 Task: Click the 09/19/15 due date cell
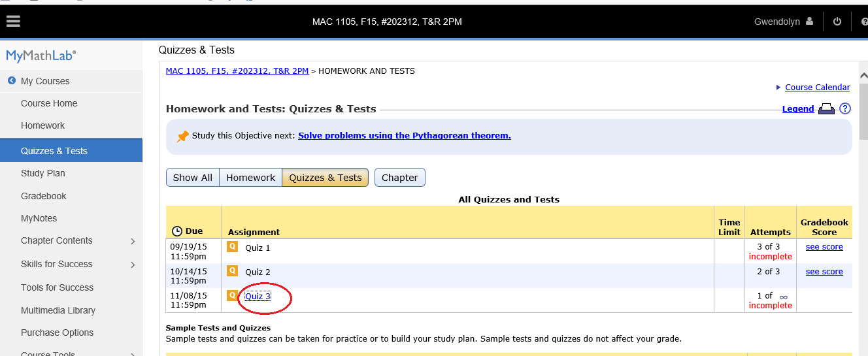tap(193, 251)
